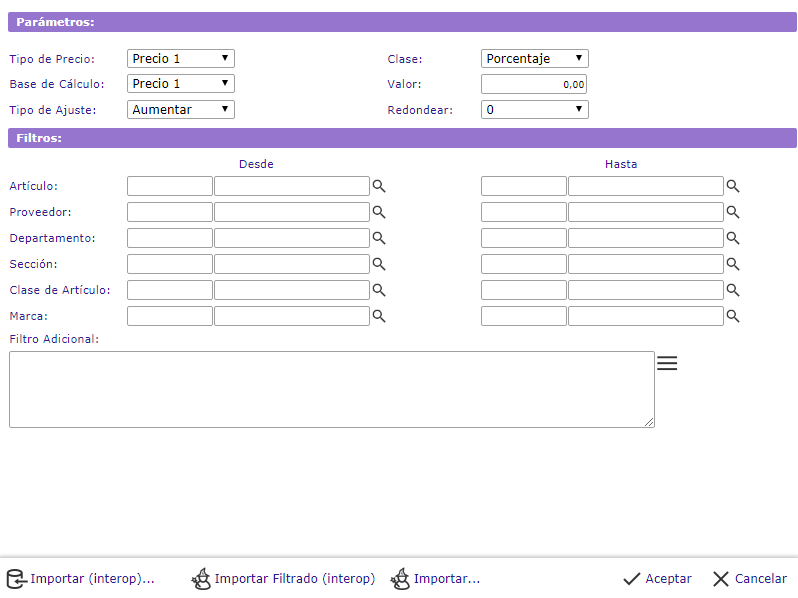Click the Hasta column heading
The image size is (798, 598).
621,164
